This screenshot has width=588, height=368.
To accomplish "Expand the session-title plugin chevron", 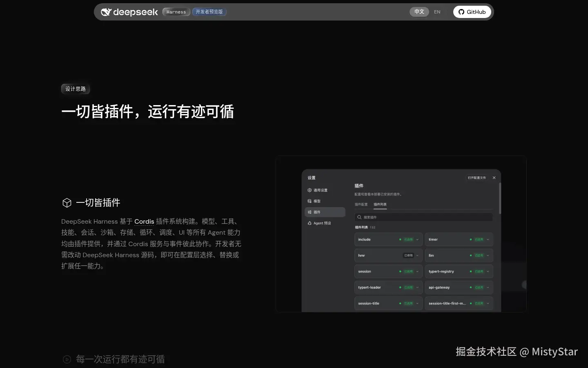I will 417,303.
